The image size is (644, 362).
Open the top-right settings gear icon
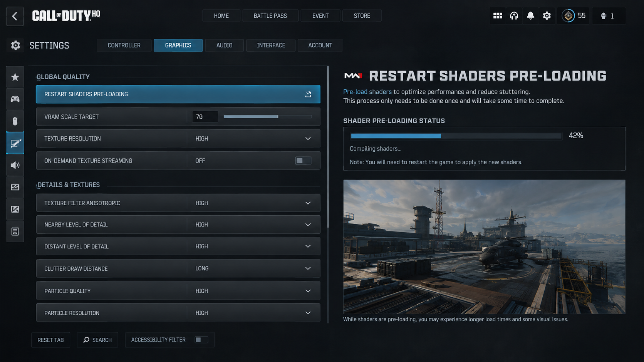[x=547, y=16]
